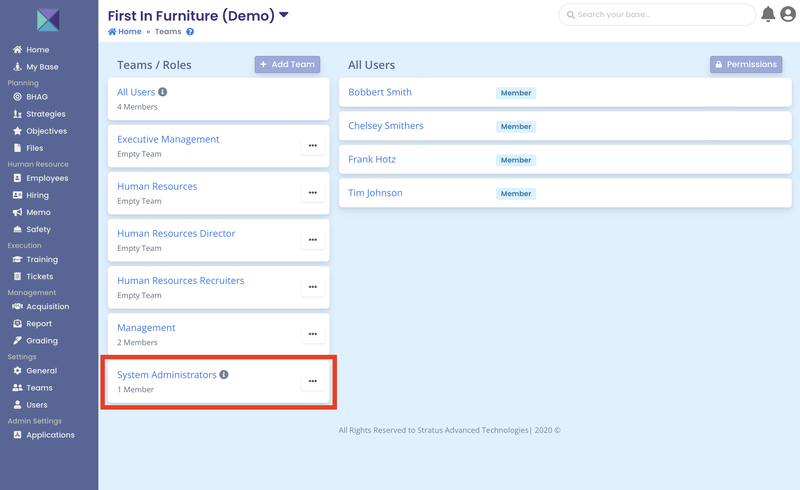Screen dimensions: 800x490
Task: Expand the First In Furniture (Demo) dropdown
Action: [x=284, y=15]
